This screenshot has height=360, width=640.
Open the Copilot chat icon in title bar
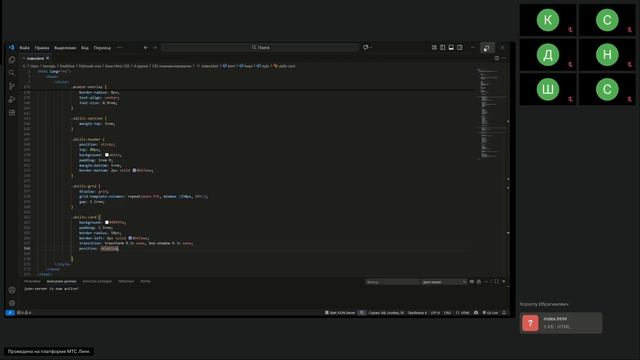[365, 47]
